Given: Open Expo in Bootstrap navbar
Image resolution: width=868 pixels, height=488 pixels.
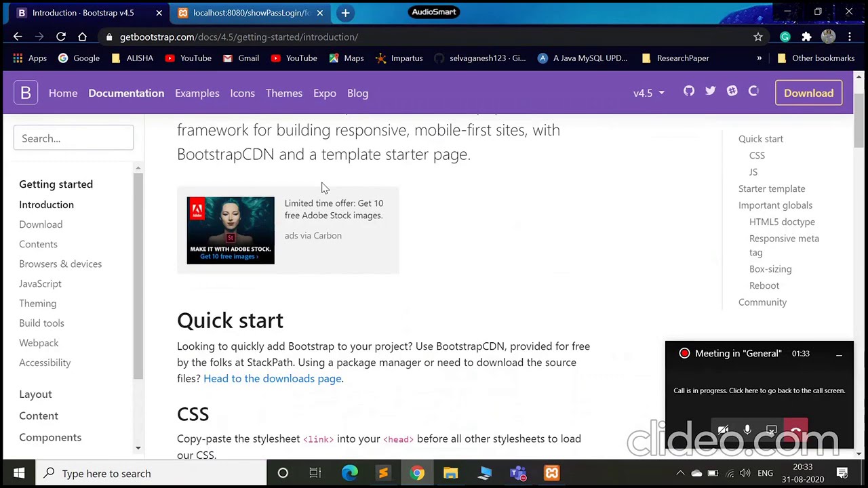Looking at the screenshot, I should (325, 93).
